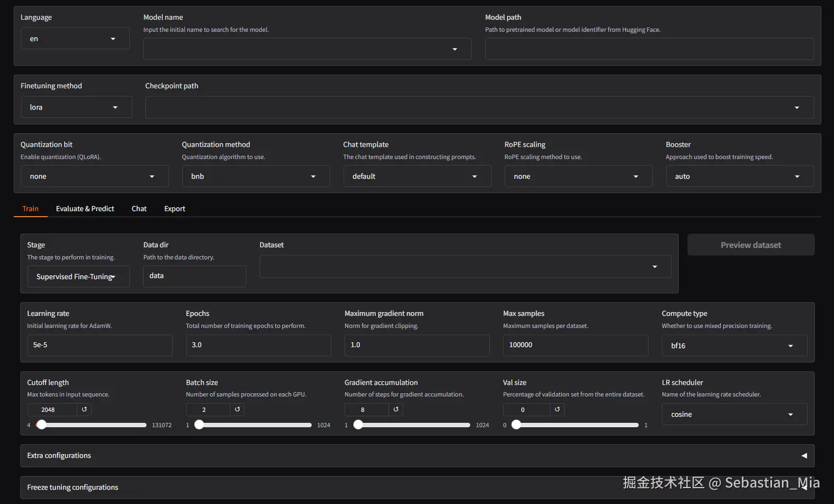Image resolution: width=834 pixels, height=504 pixels.
Task: Switch to the Export tab
Action: tap(175, 209)
